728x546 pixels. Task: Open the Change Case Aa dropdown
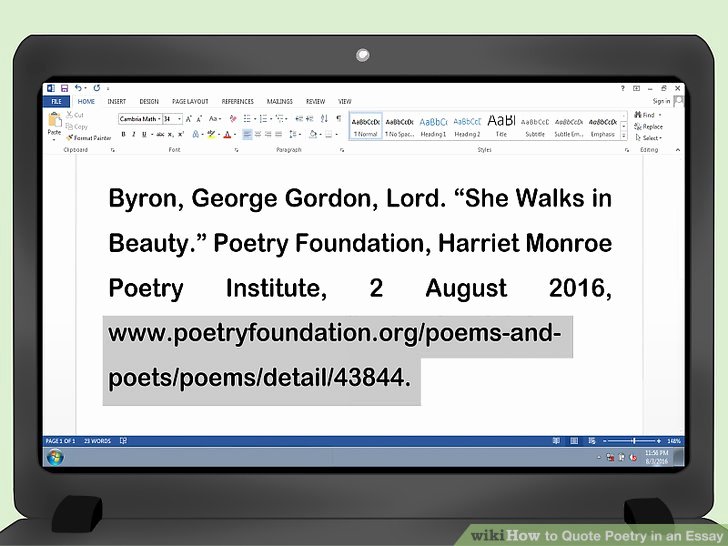[x=214, y=119]
